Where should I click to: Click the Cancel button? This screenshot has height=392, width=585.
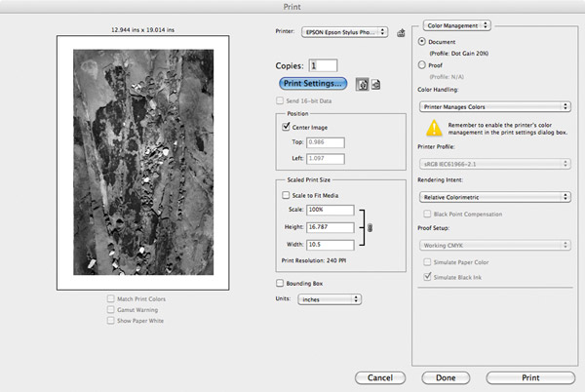tap(380, 377)
